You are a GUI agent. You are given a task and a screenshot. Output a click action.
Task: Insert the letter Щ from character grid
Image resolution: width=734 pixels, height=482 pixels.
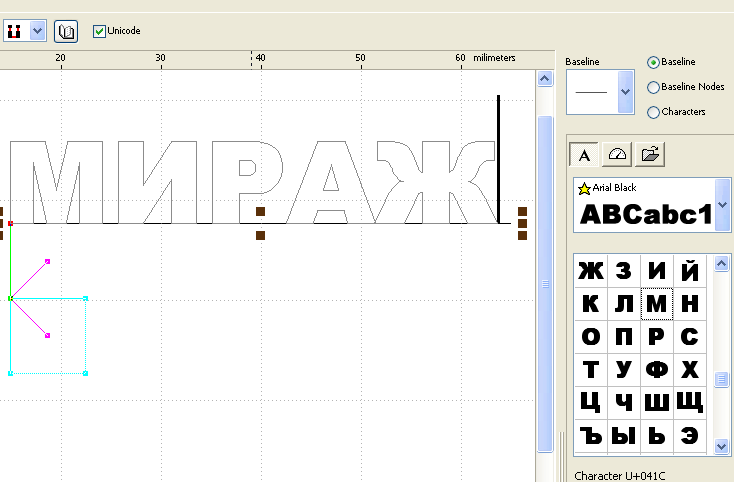[x=689, y=402]
